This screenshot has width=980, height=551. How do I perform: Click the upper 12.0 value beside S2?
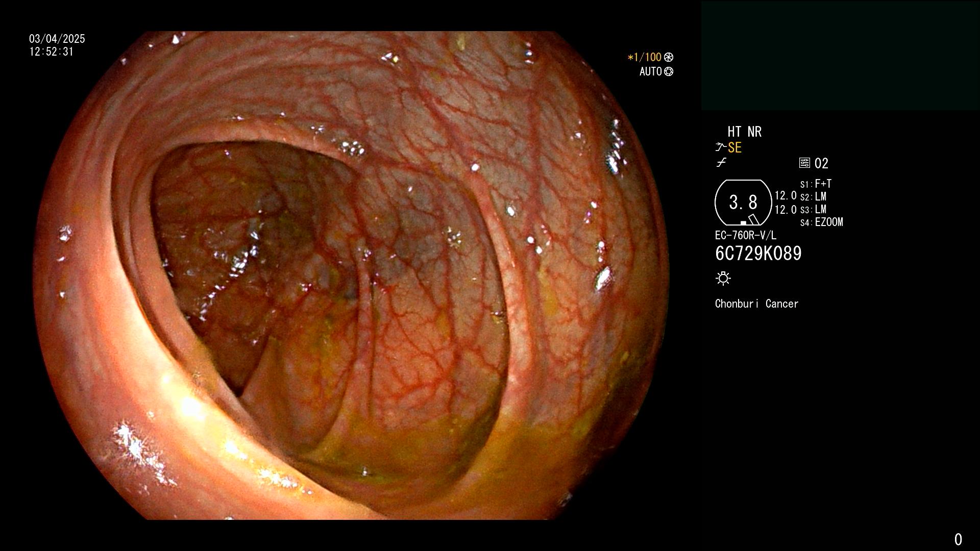(x=786, y=195)
